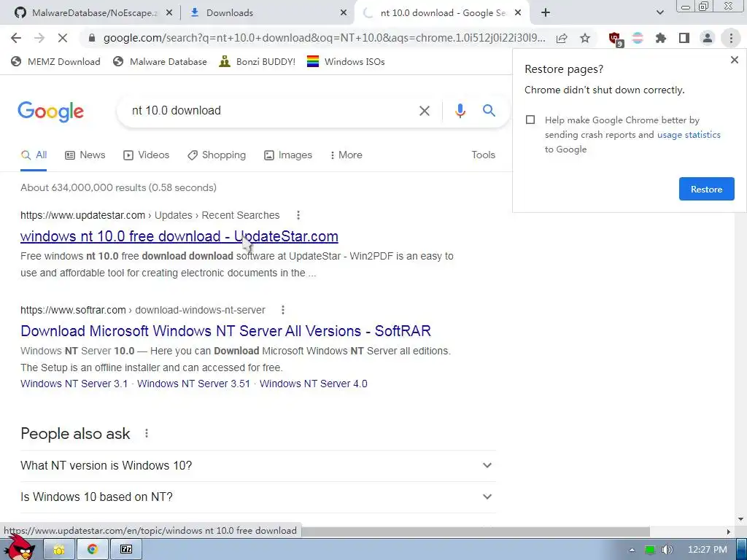
Task: Click the 12:27 PM taskbar clock
Action: [x=707, y=550]
